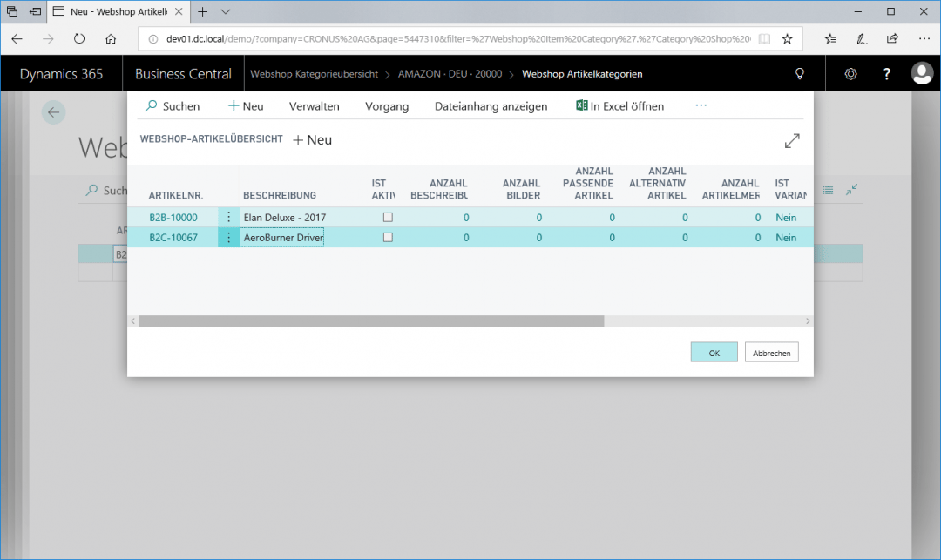Open the Vorgang menu
This screenshot has height=560, width=941.
tap(387, 106)
